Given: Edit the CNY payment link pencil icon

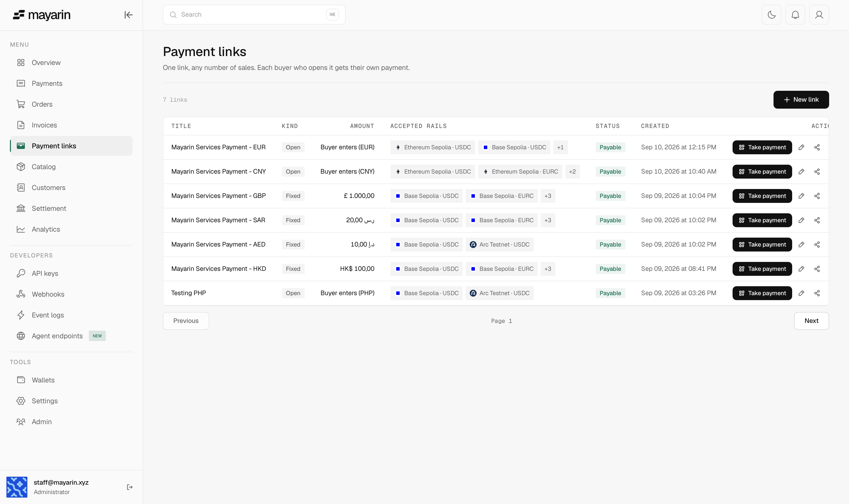Looking at the screenshot, I should pos(801,171).
